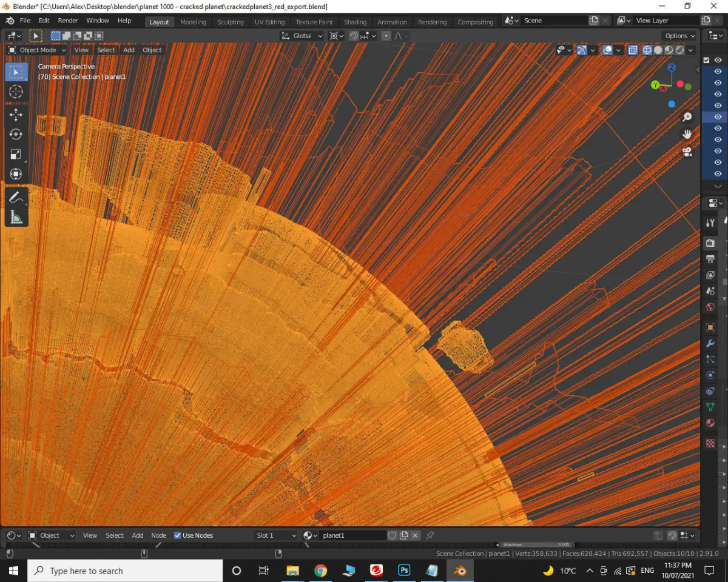Open the Material properties tab
The height and width of the screenshot is (582, 728).
(710, 423)
